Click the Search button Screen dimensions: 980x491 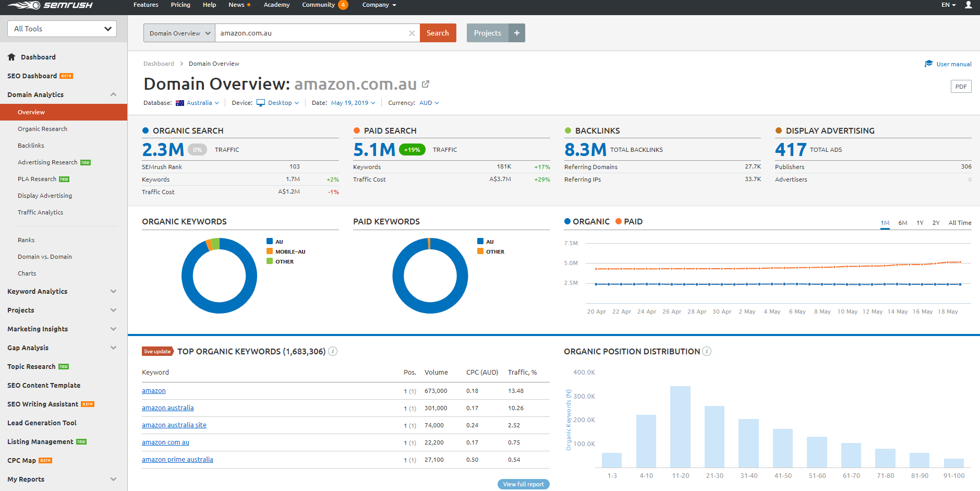pyautogui.click(x=438, y=33)
